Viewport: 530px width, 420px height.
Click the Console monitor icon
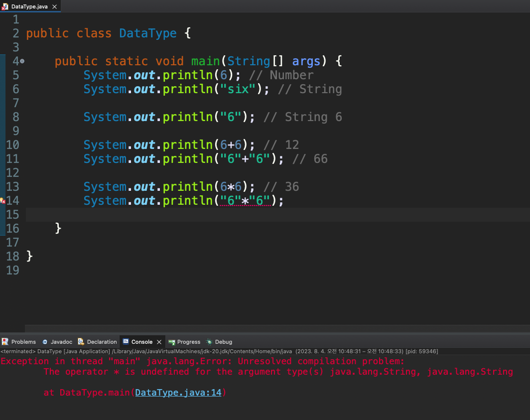(x=126, y=342)
